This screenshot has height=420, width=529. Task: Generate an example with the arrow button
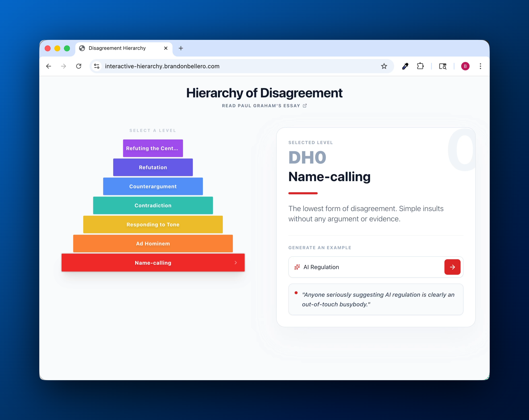point(452,267)
